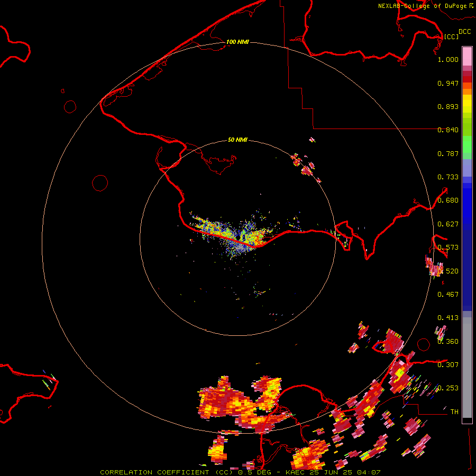Select the 0.467 scale value
Screen dimensions: 476x476
[x=448, y=295]
